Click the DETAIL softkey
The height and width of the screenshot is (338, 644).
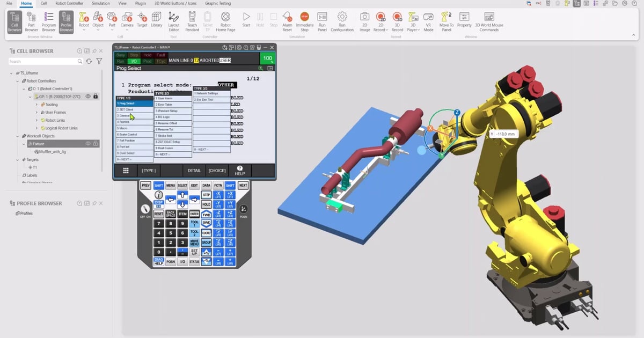click(194, 171)
